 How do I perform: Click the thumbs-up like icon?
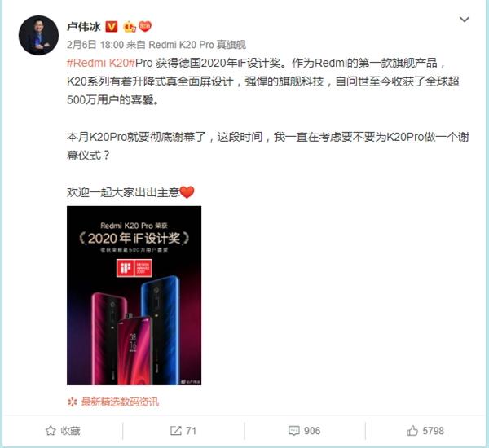412,431
